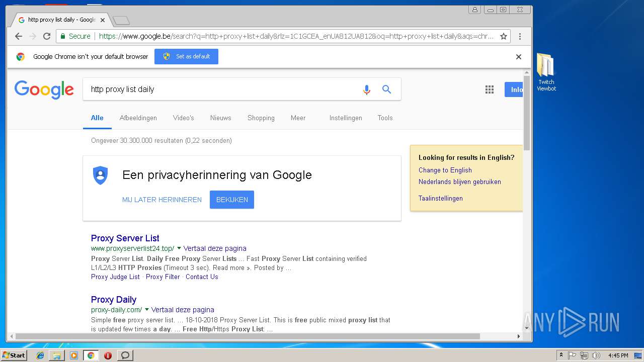644x362 pixels.
Task: Click the blue Inloggen sign-in button
Action: 514,89
